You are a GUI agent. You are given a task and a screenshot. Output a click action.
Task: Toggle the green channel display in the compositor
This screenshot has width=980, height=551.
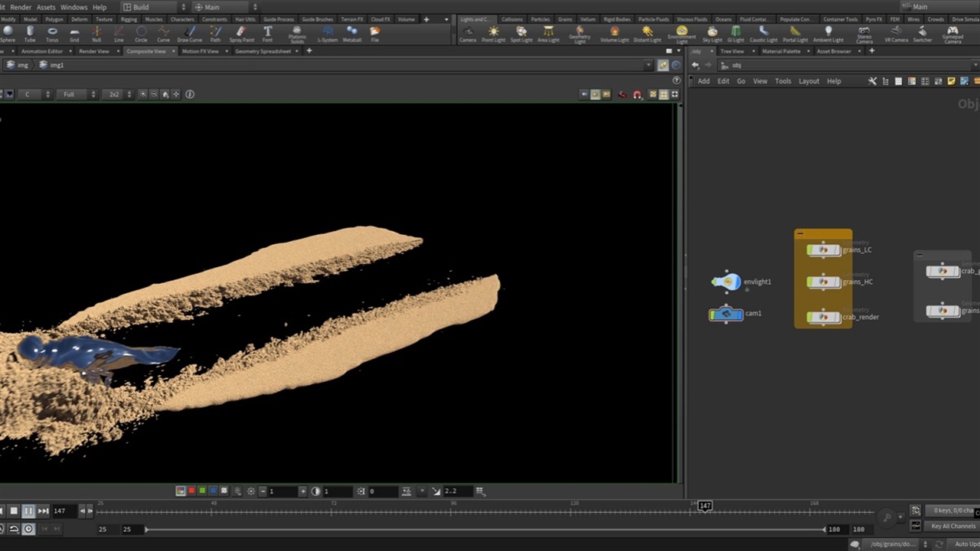[202, 491]
